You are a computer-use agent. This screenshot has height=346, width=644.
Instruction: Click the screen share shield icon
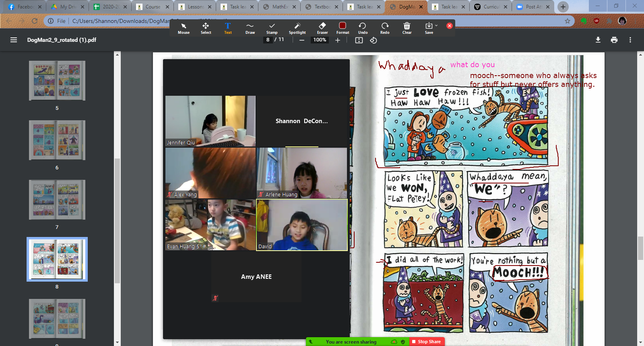tap(403, 342)
